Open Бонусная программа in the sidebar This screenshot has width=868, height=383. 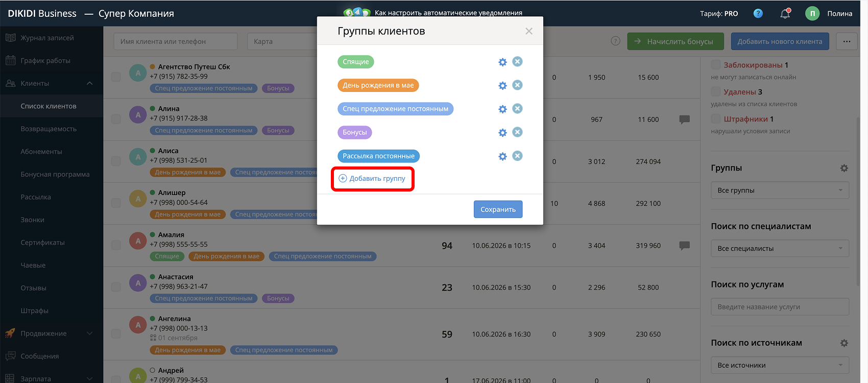pos(55,174)
